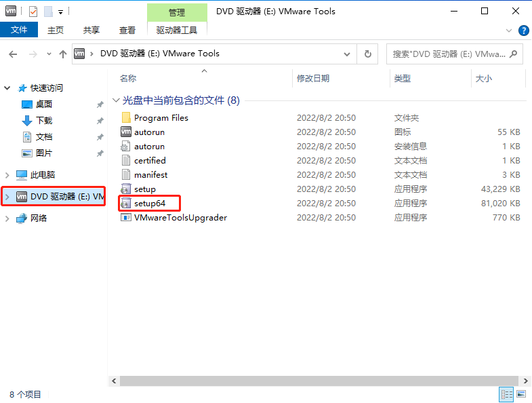Open Help with the blue question icon
The width and height of the screenshot is (532, 403).
click(x=523, y=31)
